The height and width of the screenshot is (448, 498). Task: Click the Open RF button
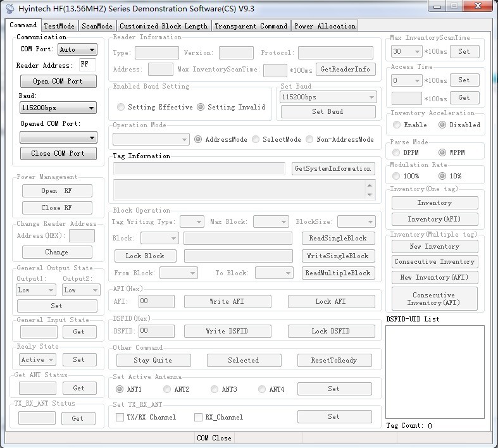[x=57, y=191]
